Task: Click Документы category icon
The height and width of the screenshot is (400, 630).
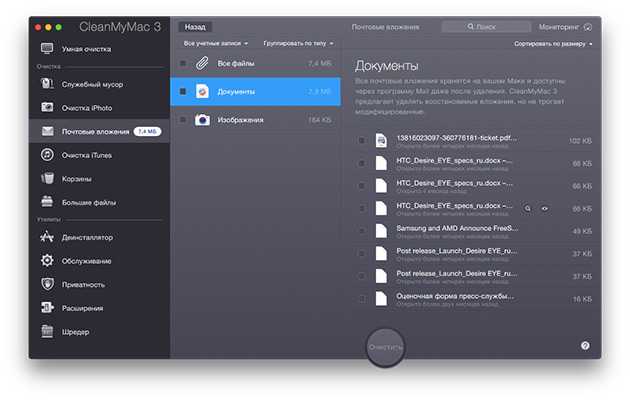Action: 202,92
